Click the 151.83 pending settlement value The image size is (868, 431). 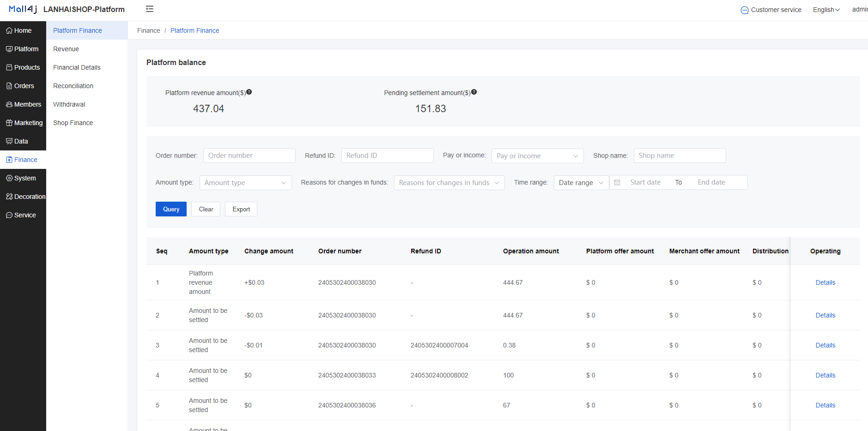tap(431, 108)
